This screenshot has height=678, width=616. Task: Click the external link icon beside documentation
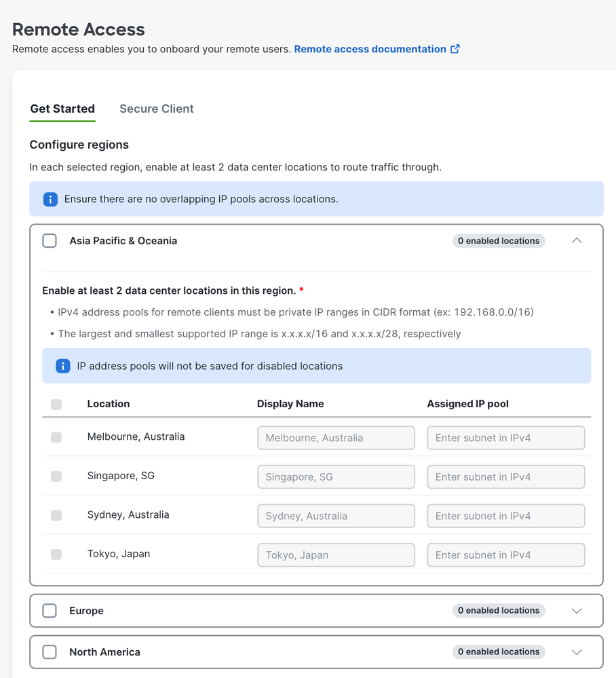(x=455, y=49)
